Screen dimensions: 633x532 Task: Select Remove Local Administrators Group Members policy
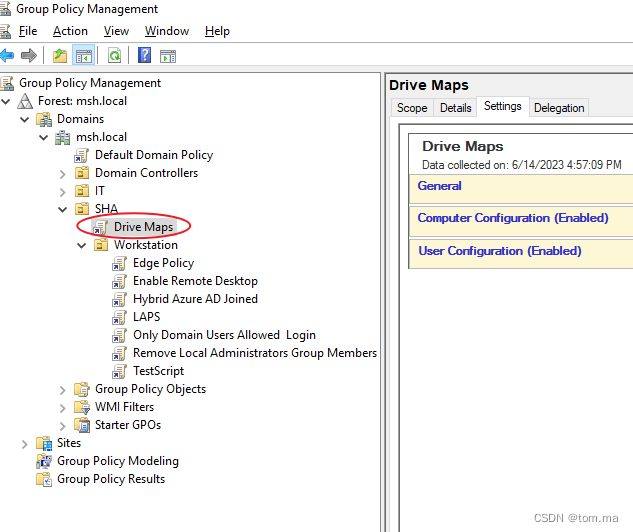(x=255, y=353)
